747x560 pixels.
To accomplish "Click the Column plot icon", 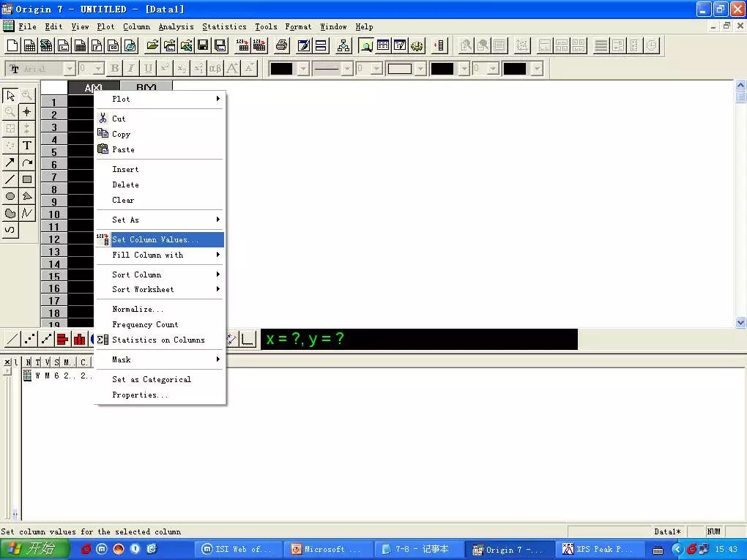I will point(79,339).
